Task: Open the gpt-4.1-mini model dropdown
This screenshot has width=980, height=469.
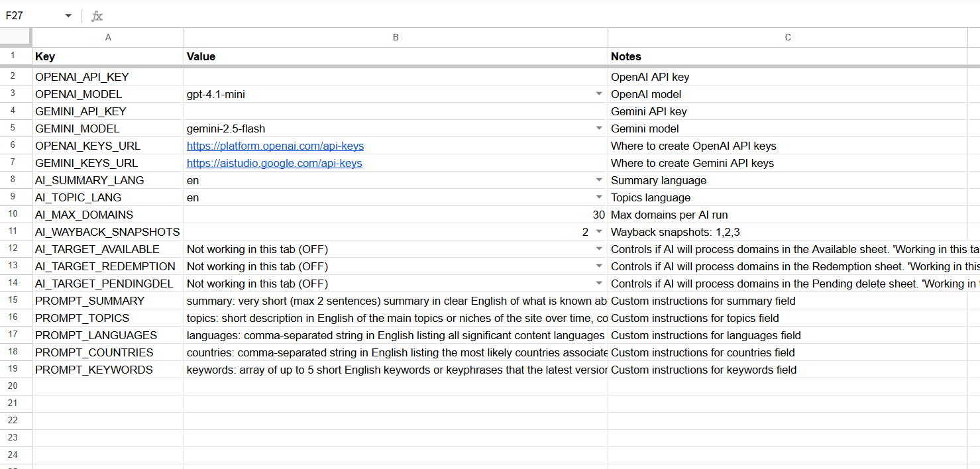Action: point(600,94)
